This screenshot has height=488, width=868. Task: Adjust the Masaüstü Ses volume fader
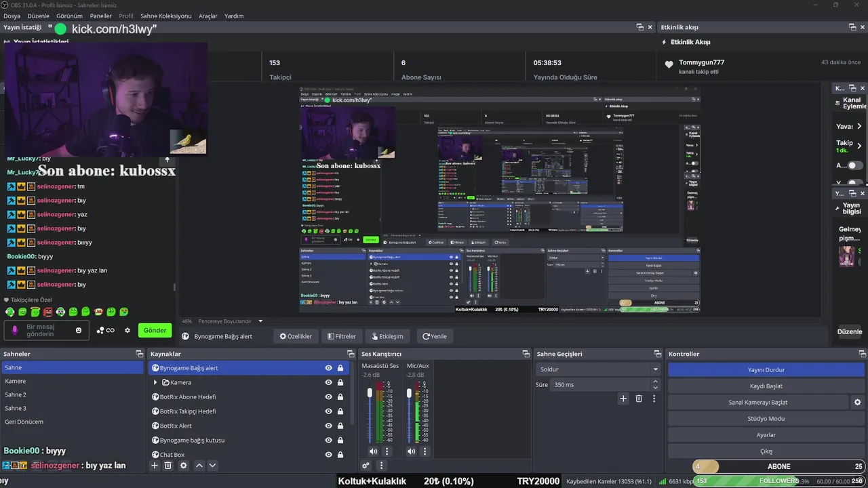(370, 392)
